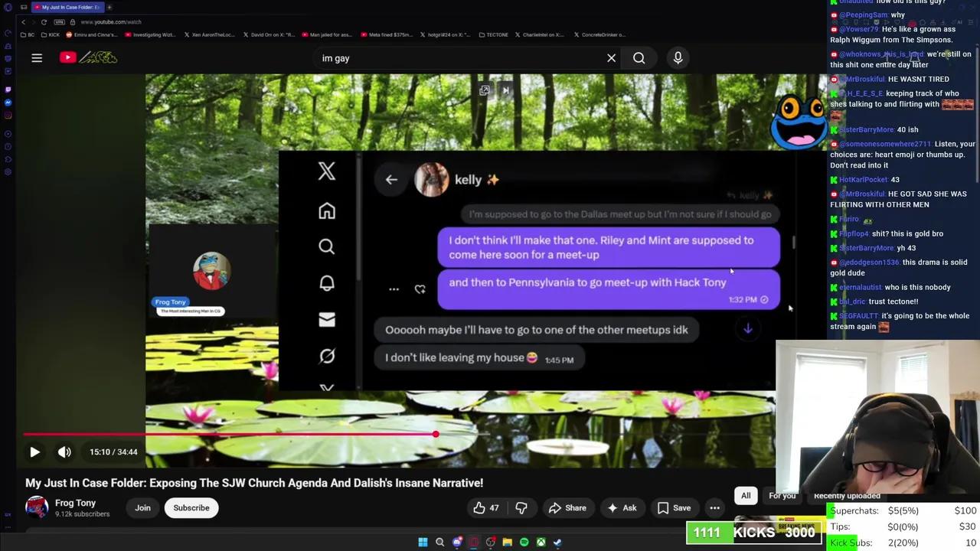Open Steam from the taskbar
This screenshot has width=980, height=551.
pyautogui.click(x=557, y=543)
